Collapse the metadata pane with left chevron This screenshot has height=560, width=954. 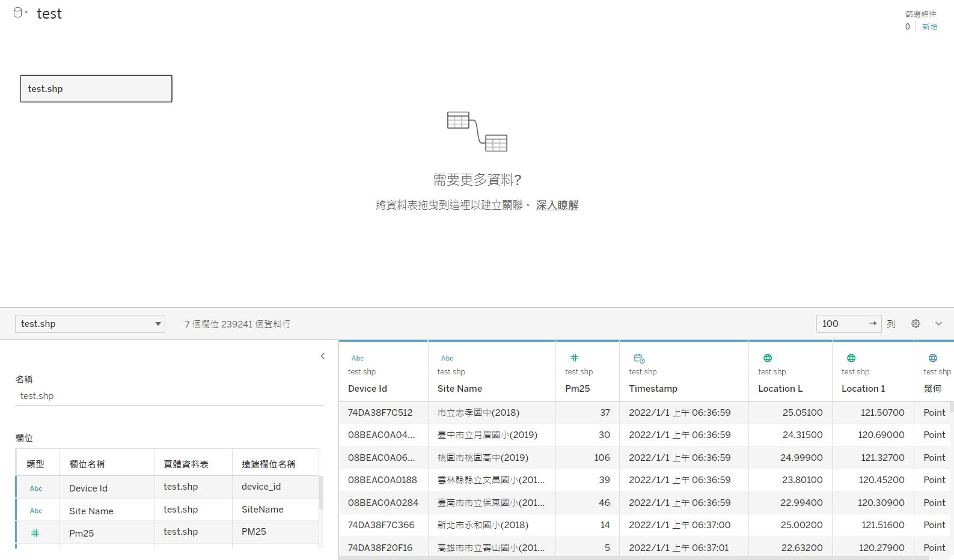pos(323,356)
